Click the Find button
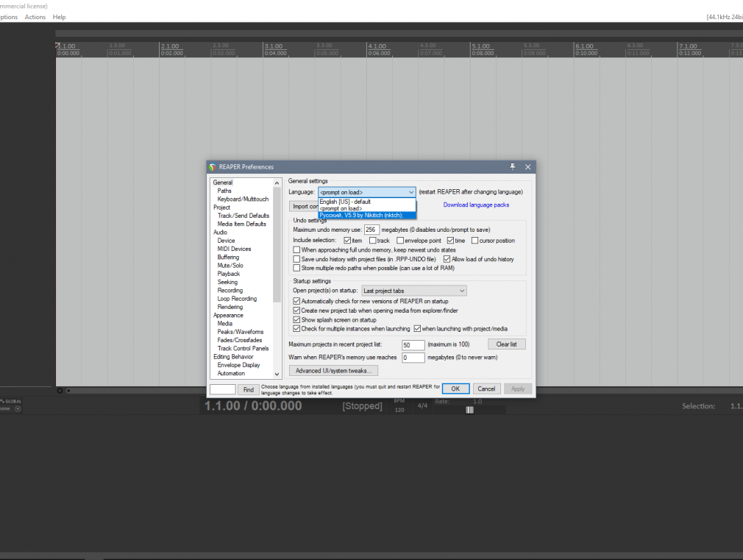The height and width of the screenshot is (560, 743). pos(249,389)
